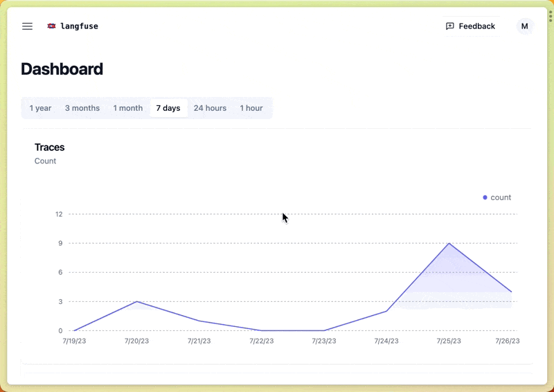
Task: Click the langfuse logo icon
Action: 51,26
